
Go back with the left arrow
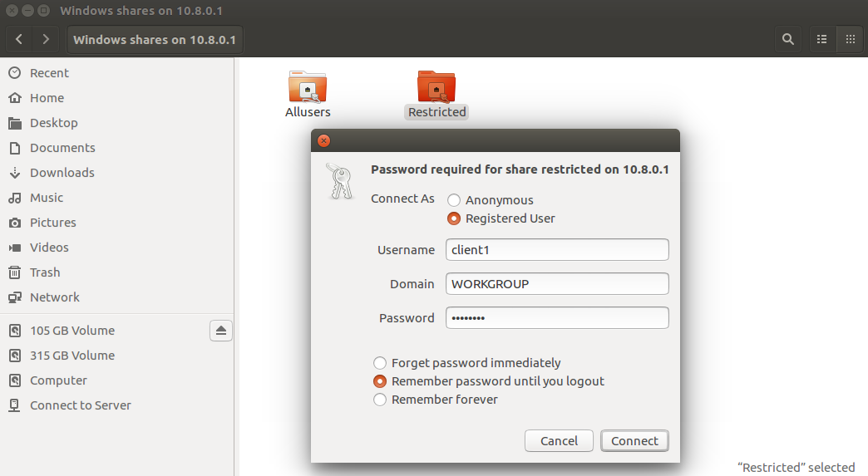[19, 39]
